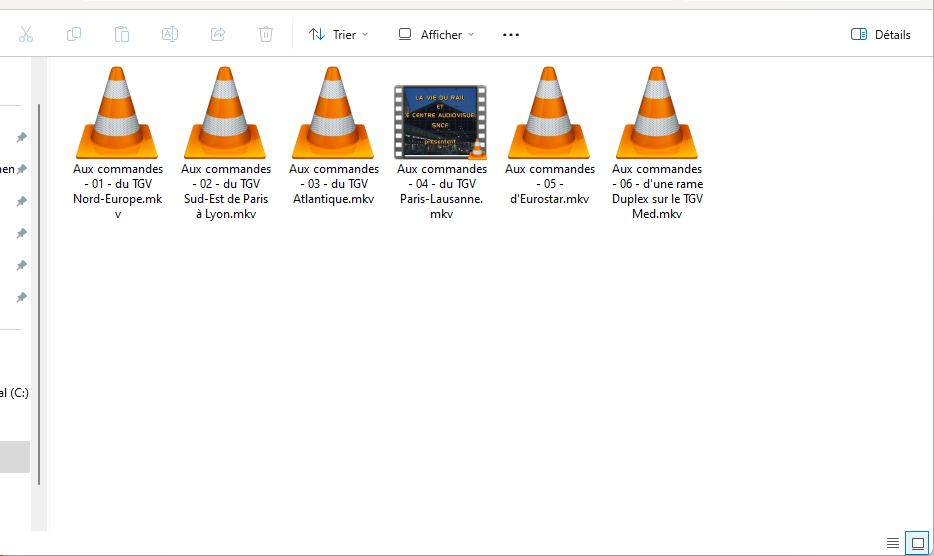Switch to details list view in status bar
The height and width of the screenshot is (556, 934).
click(893, 543)
